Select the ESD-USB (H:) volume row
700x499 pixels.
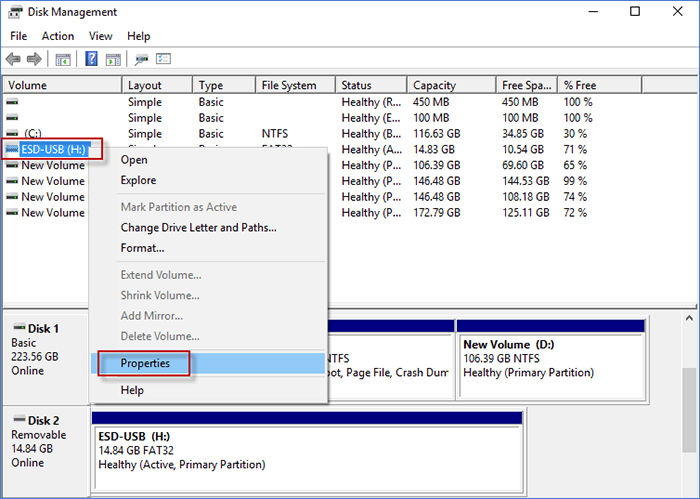[55, 149]
